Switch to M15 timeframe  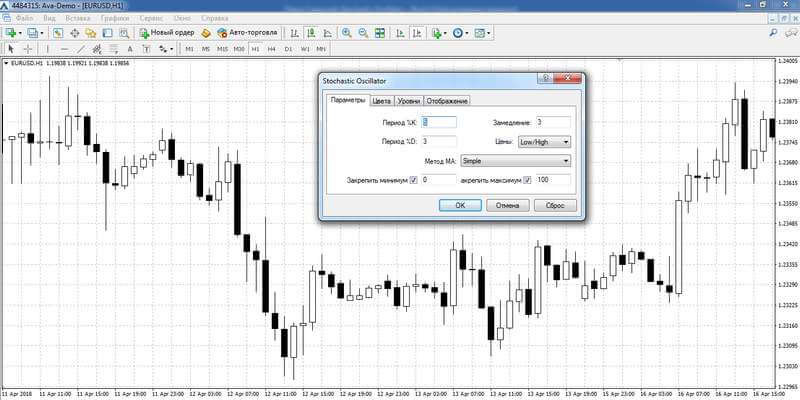click(x=222, y=49)
